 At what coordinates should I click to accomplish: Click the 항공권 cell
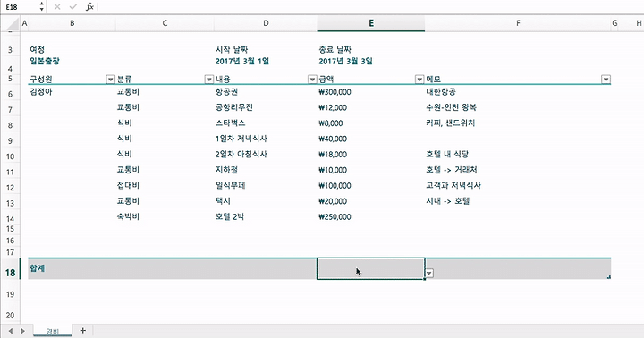click(226, 92)
